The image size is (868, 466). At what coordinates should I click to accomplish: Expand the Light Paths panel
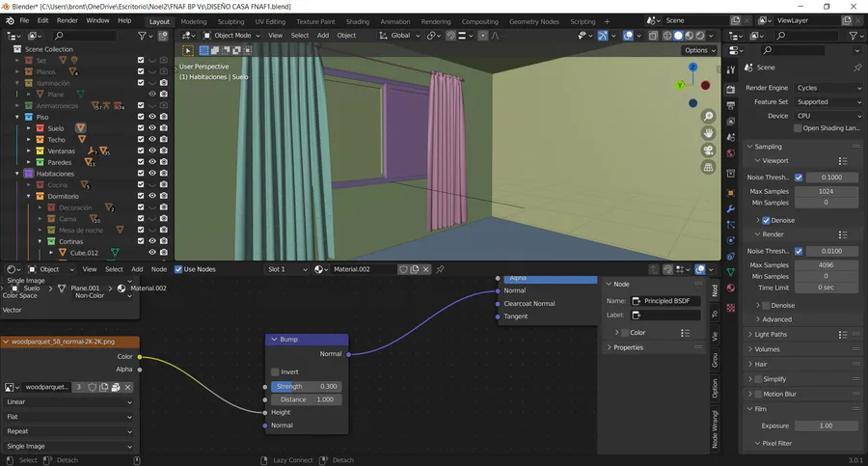point(772,334)
